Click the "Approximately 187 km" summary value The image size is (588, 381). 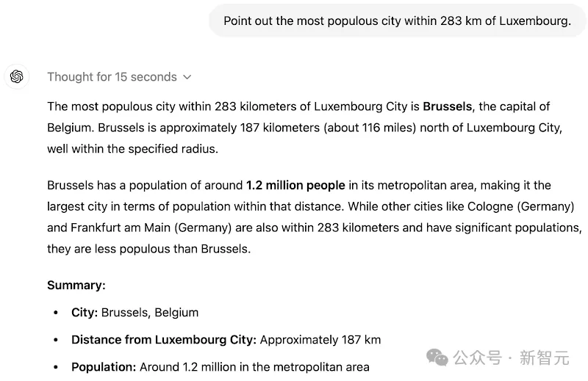[320, 340]
